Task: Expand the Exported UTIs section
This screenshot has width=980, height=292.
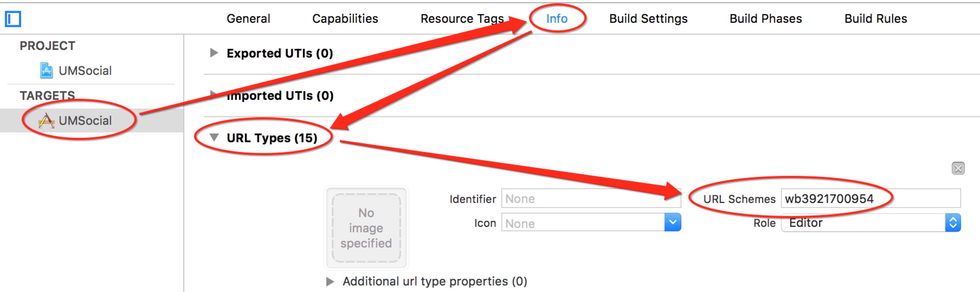Action: (214, 53)
